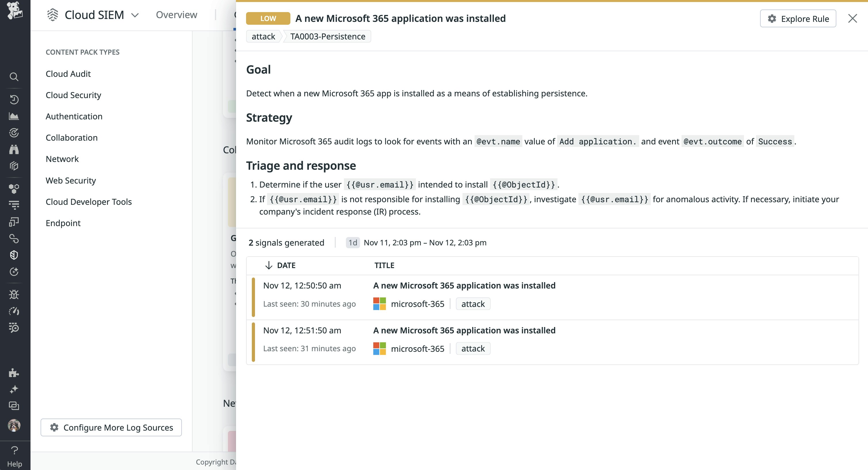Open the bug icon in sidebar
The image size is (868, 470).
(x=14, y=295)
